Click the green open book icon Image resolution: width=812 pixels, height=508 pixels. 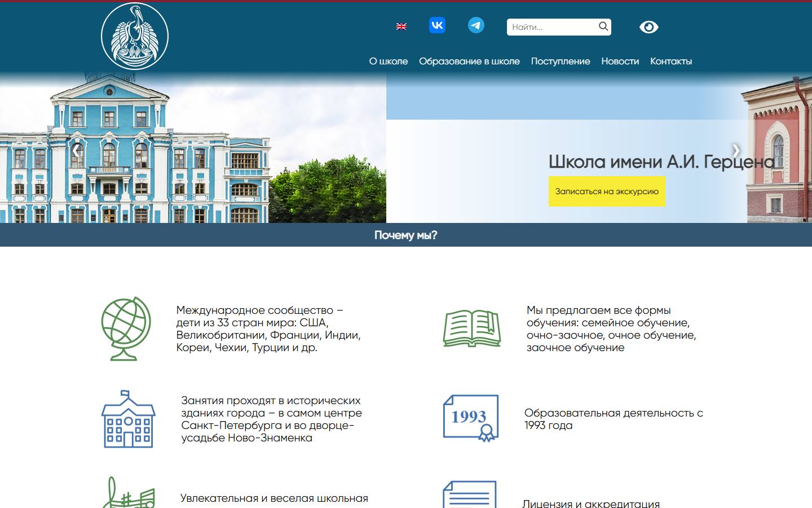472,328
